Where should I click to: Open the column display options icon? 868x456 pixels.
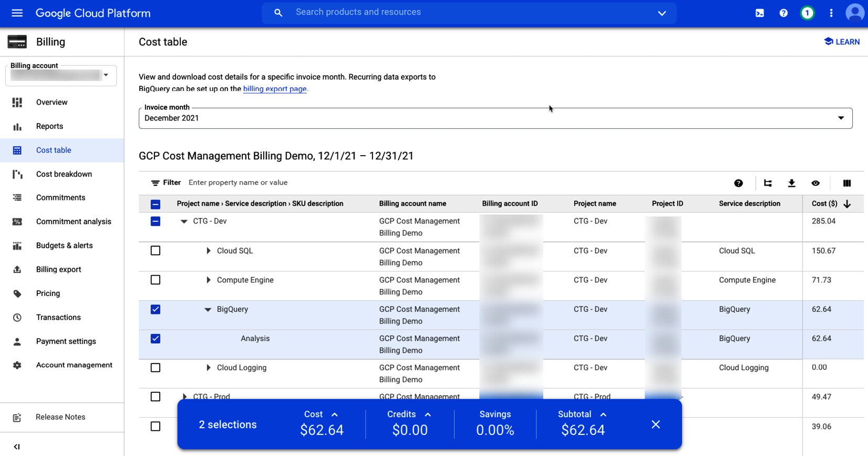pyautogui.click(x=847, y=183)
